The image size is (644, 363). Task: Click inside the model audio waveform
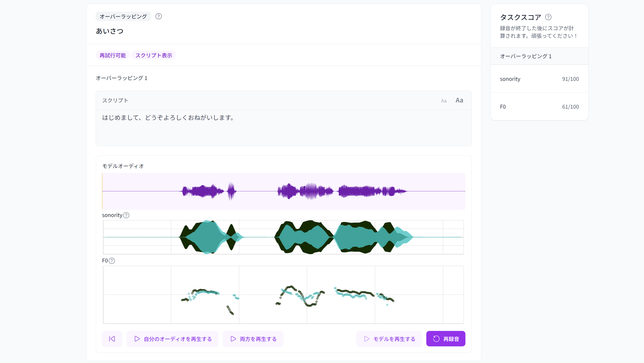pyautogui.click(x=284, y=191)
